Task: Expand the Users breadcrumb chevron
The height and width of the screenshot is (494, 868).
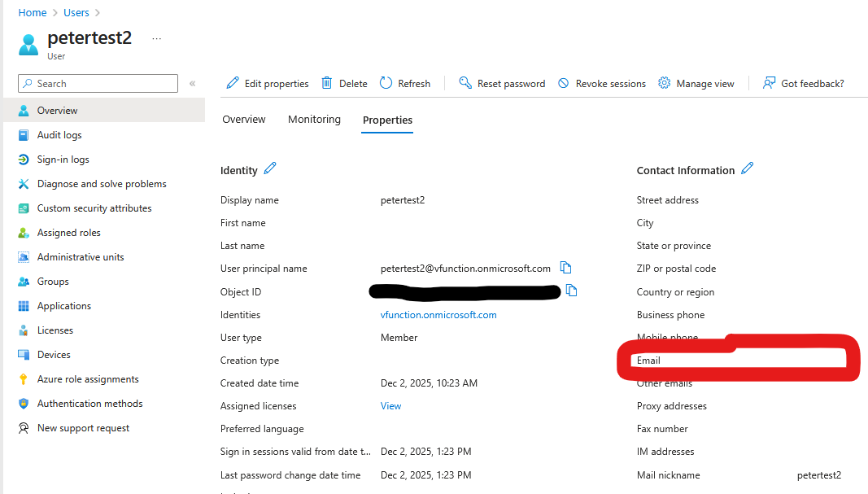Action: 97,12
